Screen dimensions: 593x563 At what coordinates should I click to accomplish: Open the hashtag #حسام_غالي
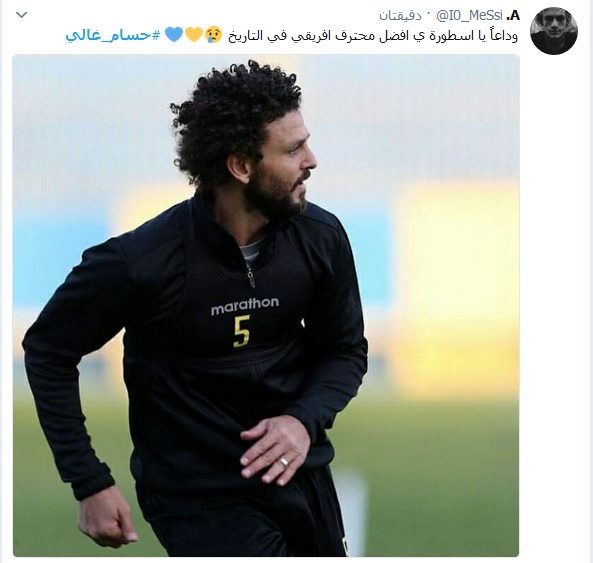tap(113, 35)
